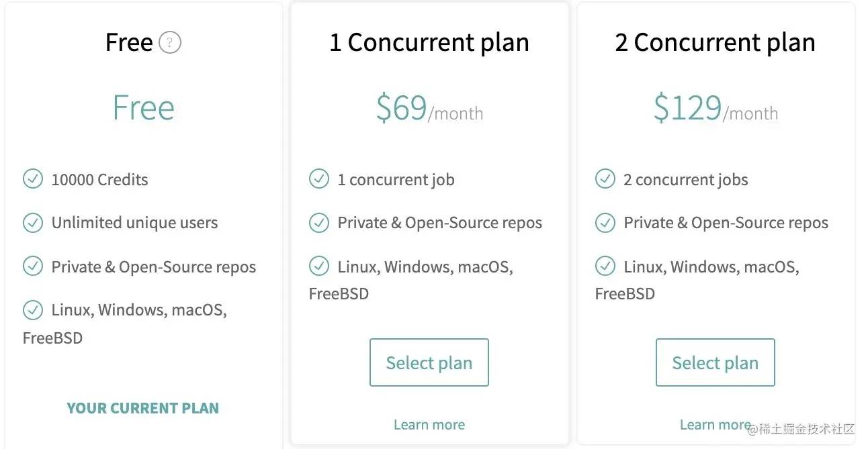Image resolution: width=868 pixels, height=449 pixels.
Task: Click the $69 plan's Linux, Windows, macOS checkmark
Action: 319,266
